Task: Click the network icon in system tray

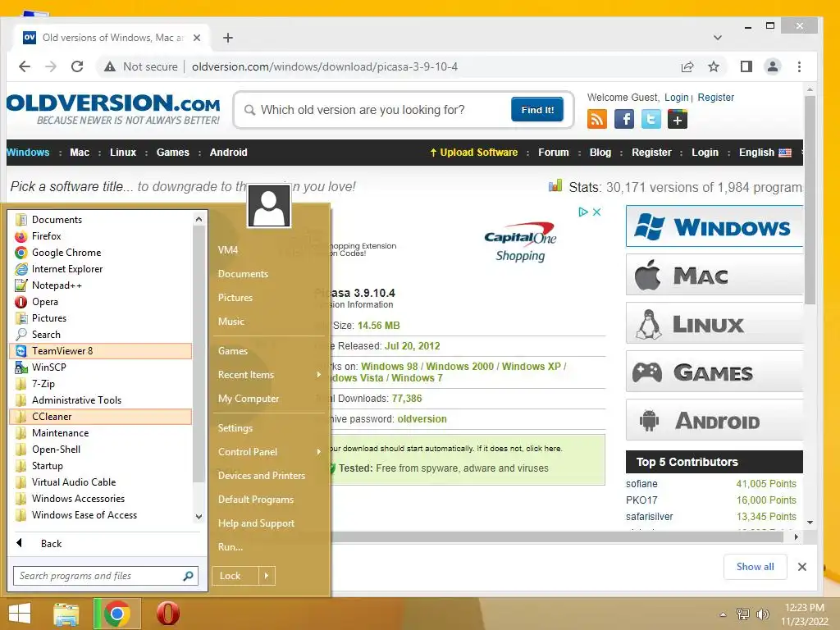Action: tap(742, 614)
